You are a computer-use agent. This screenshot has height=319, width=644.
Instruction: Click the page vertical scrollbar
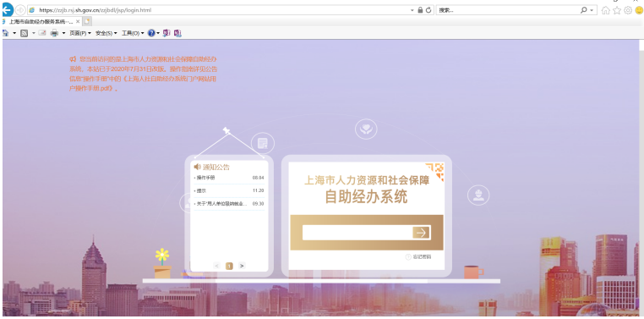641,178
